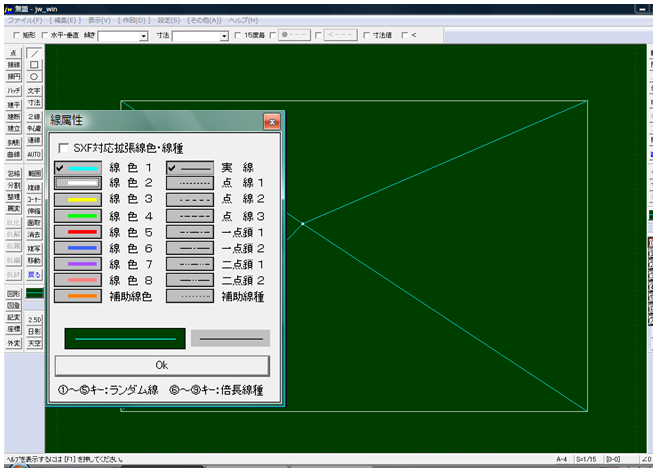The width and height of the screenshot is (654, 469).
Task: Open the 設定(S) menu
Action: (168, 20)
